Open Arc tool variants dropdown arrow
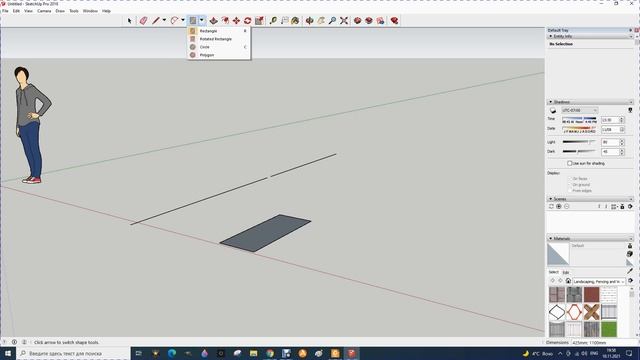The image size is (640, 360). click(183, 20)
